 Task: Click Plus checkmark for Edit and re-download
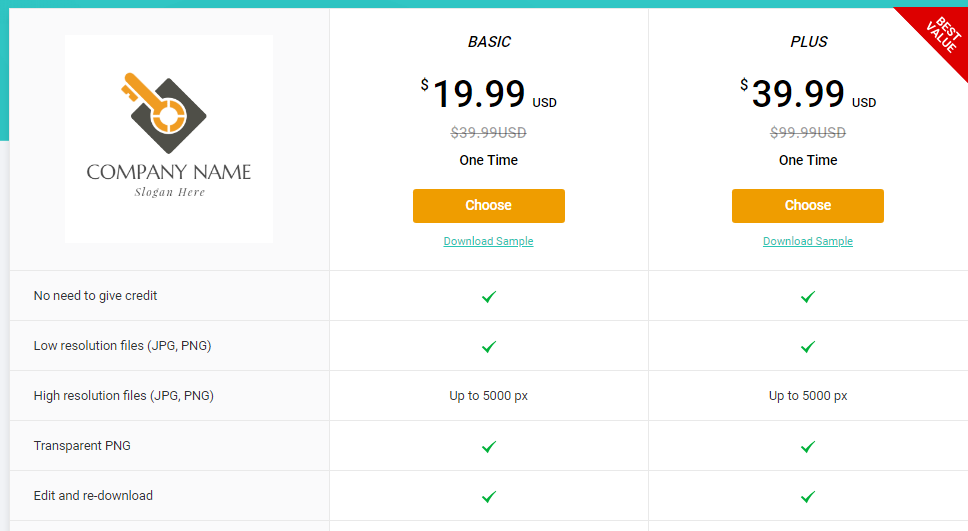coord(808,496)
